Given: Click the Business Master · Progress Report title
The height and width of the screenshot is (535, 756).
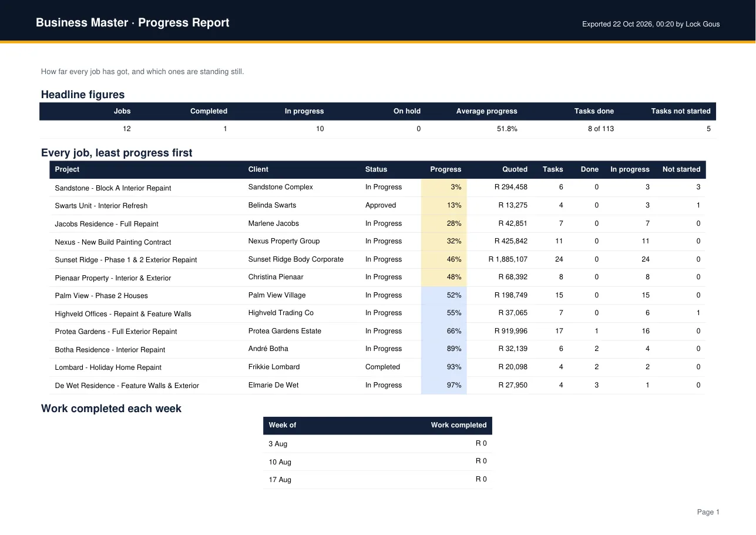Looking at the screenshot, I should coord(132,23).
